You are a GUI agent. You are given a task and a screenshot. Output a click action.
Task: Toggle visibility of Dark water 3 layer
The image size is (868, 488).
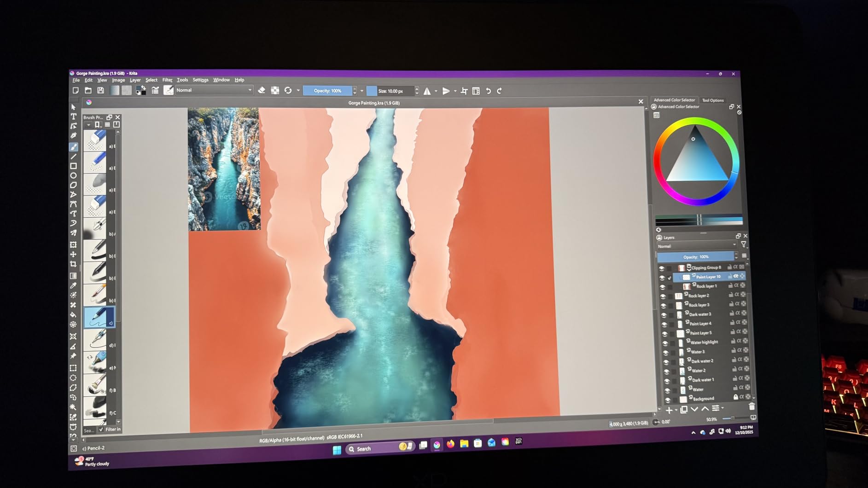coord(664,314)
